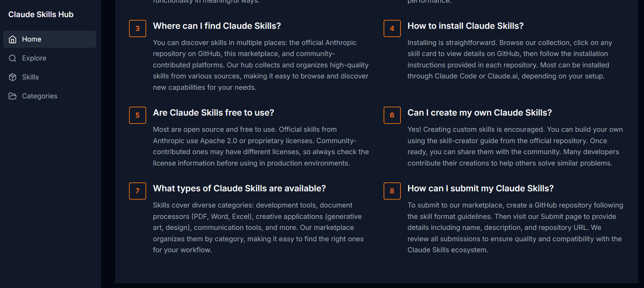Click the number 7 badge icon
This screenshot has height=288, width=644.
click(138, 191)
